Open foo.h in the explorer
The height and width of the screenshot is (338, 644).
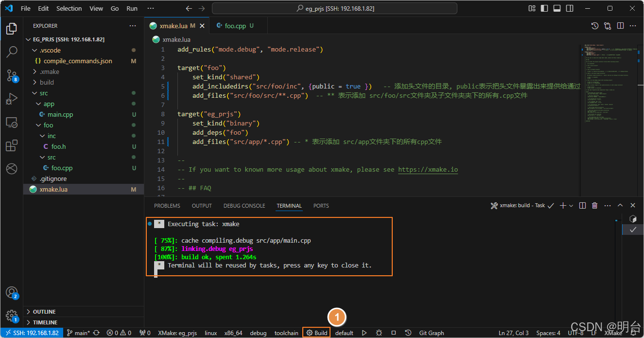58,146
